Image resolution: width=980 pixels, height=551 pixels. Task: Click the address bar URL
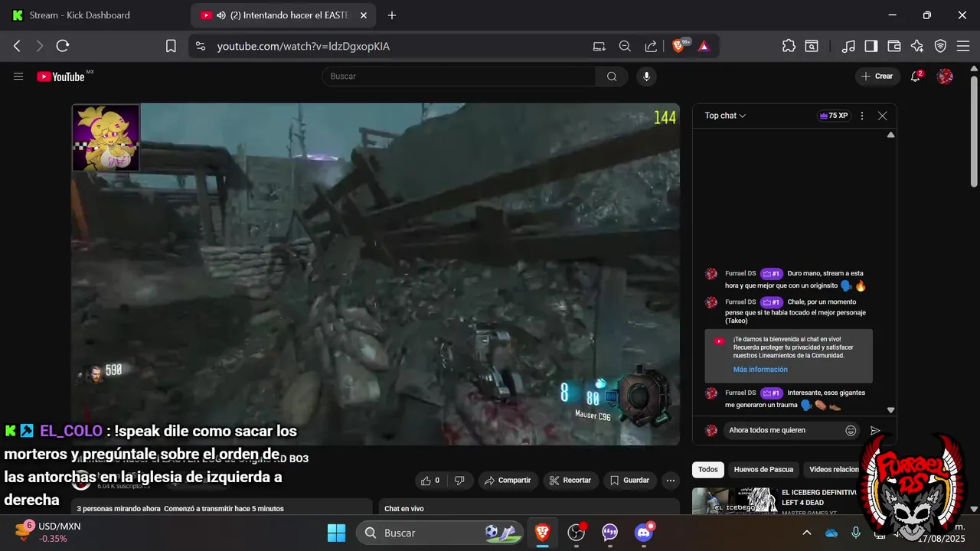(x=303, y=46)
